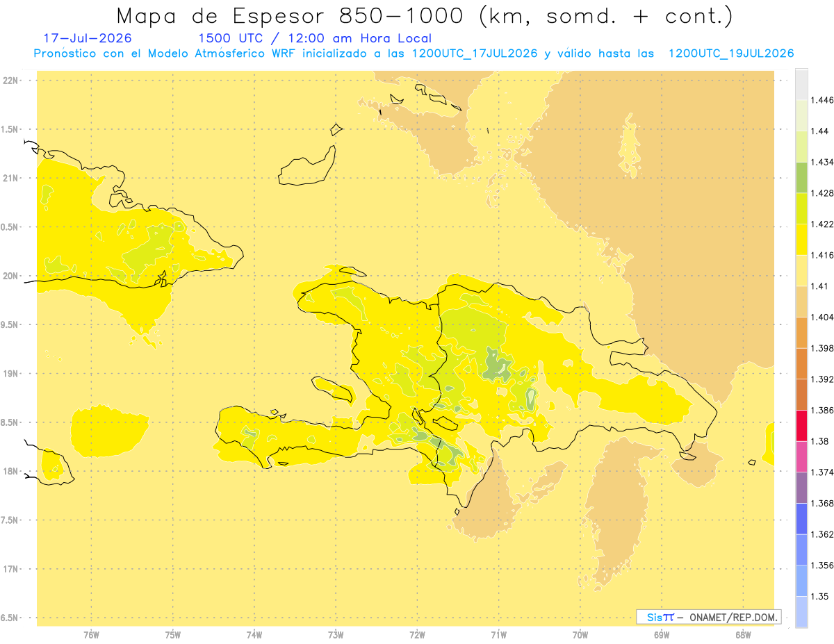Click legend value '1.398'
This screenshot has height=644, width=834.
822,348
